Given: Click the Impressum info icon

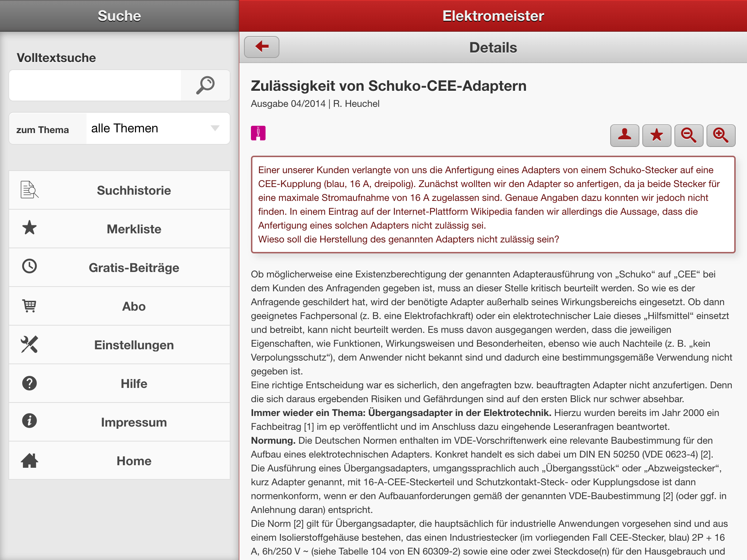Looking at the screenshot, I should click(30, 421).
